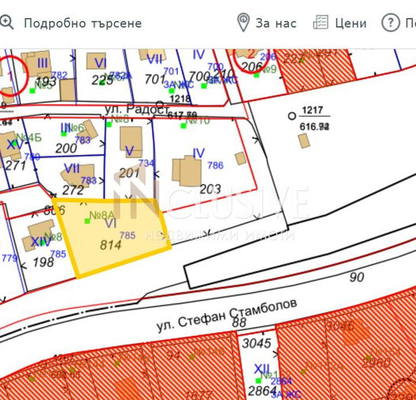Click the question mark help icon
416x400 pixels.
[390, 23]
